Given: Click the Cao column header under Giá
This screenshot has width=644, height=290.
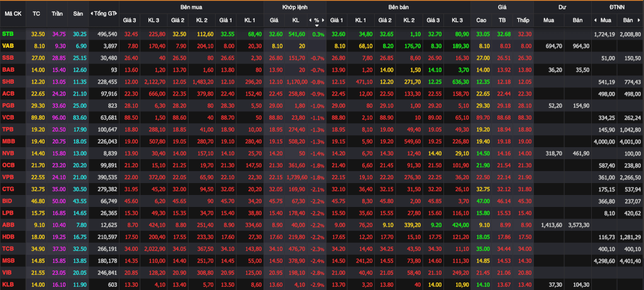Looking at the screenshot, I should click(481, 20).
